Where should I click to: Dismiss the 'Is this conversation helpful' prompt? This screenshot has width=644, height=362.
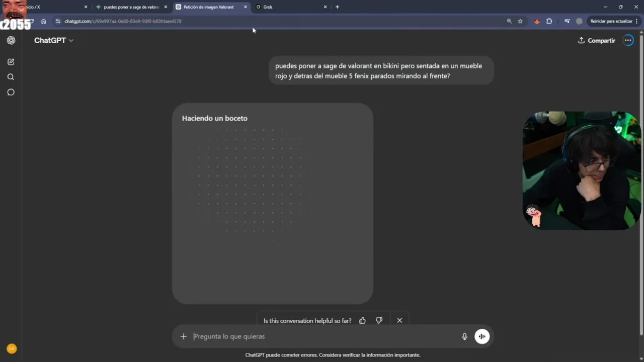(399, 320)
